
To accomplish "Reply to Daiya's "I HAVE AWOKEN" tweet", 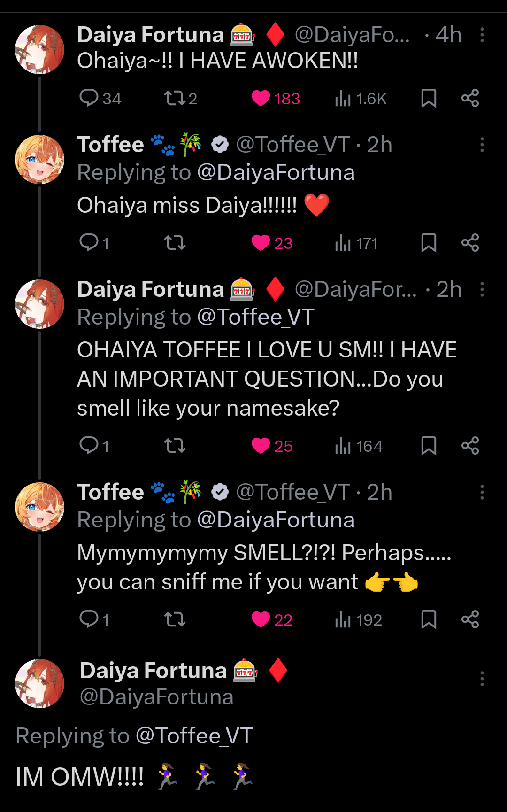I will pyautogui.click(x=89, y=98).
